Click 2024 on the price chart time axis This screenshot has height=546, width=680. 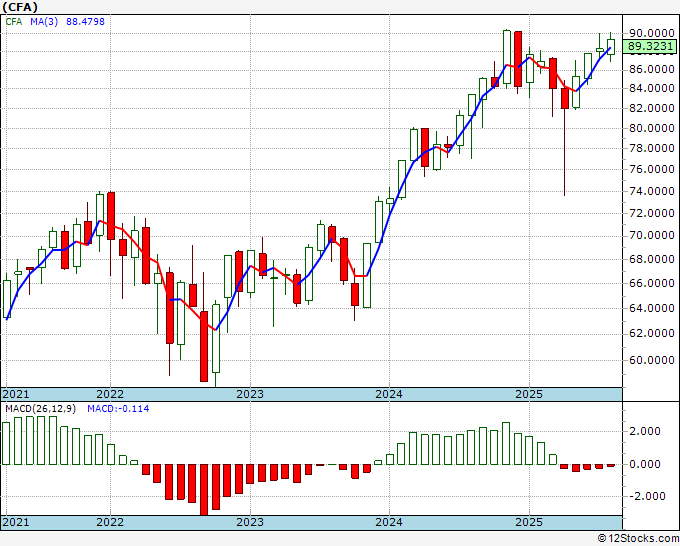389,394
